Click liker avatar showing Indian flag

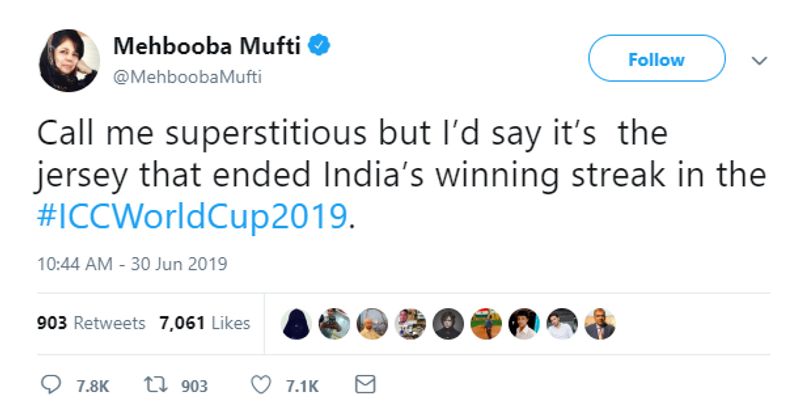pos(487,323)
